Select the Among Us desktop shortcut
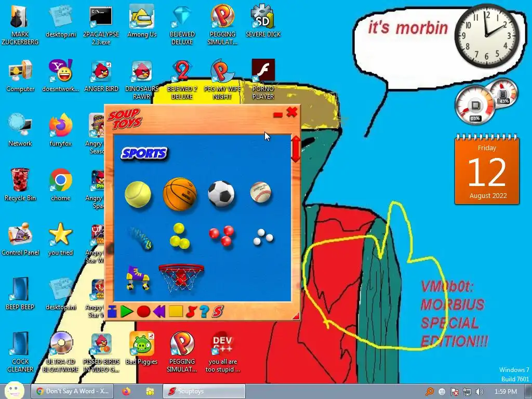The image size is (532, 399). pyautogui.click(x=141, y=22)
